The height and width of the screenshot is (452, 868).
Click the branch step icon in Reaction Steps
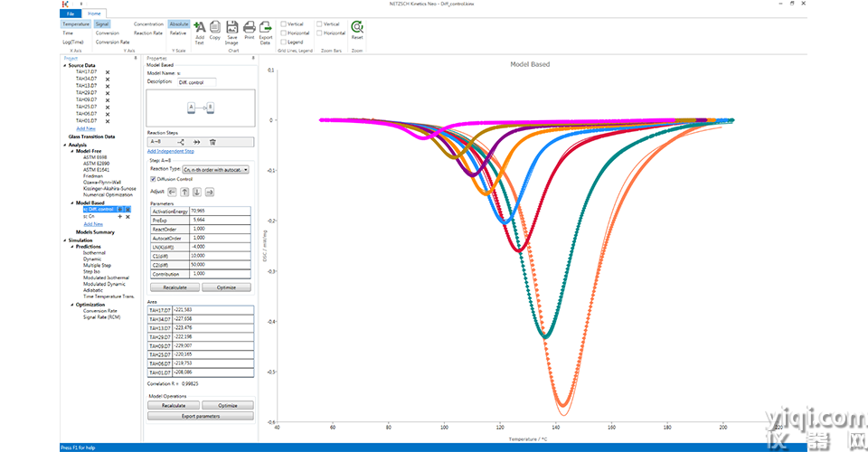pos(181,142)
